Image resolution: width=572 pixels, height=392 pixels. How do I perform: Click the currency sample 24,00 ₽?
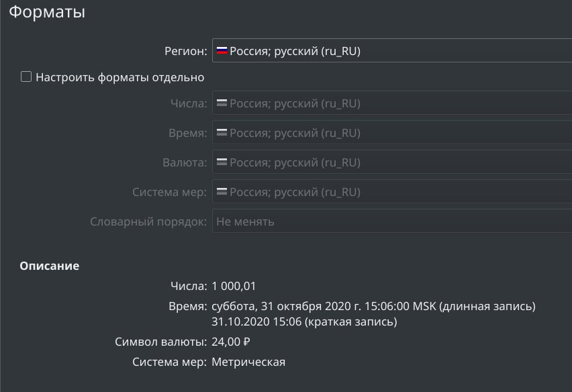coord(231,342)
